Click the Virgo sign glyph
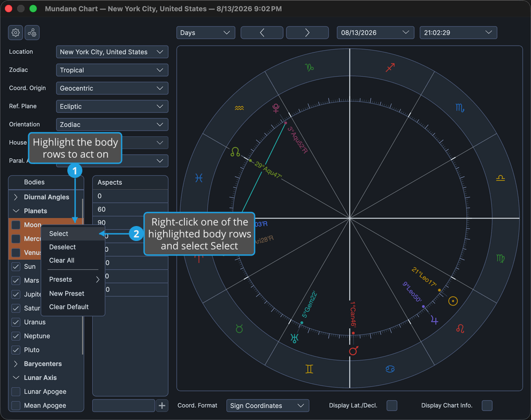The width and height of the screenshot is (531, 420). [500, 258]
